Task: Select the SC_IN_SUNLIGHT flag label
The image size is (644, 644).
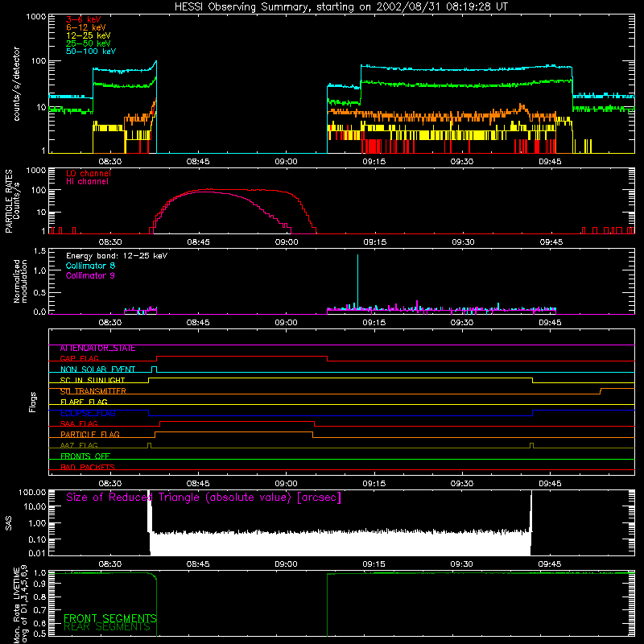Action: point(92,381)
